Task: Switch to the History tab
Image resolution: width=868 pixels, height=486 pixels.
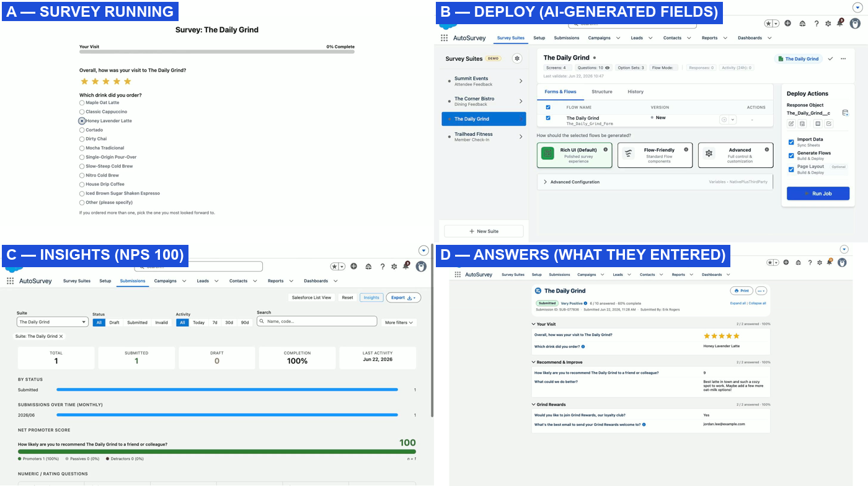Action: pos(635,92)
